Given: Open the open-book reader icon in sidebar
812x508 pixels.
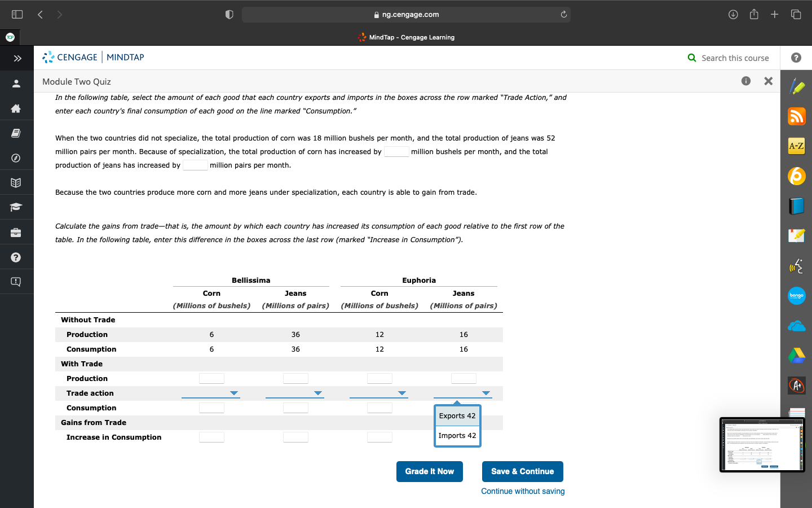Looking at the screenshot, I should (16, 183).
